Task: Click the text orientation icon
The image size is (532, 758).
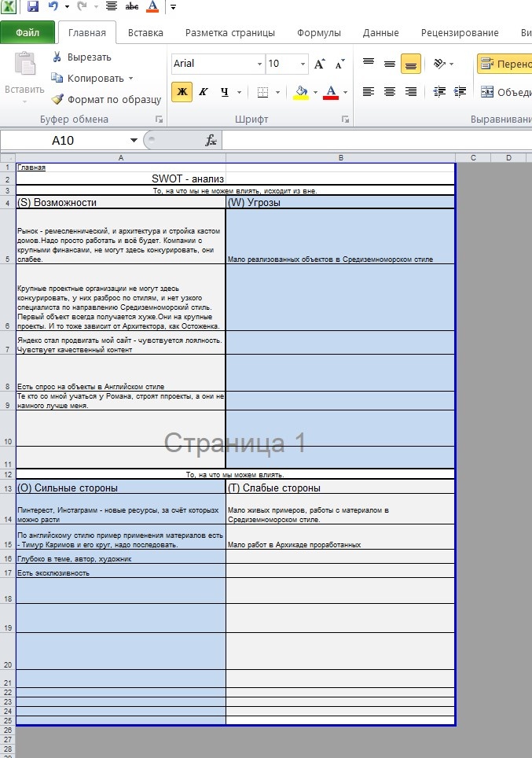Action: pyautogui.click(x=440, y=64)
